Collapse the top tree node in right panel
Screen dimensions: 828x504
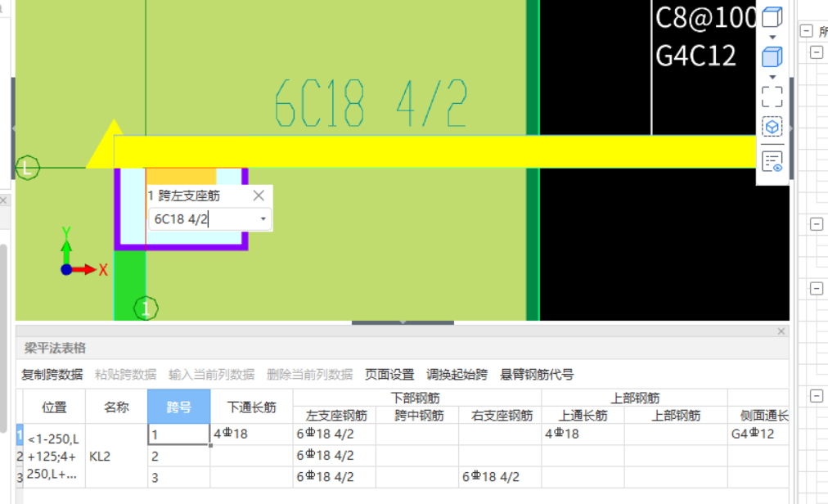pyautogui.click(x=807, y=30)
